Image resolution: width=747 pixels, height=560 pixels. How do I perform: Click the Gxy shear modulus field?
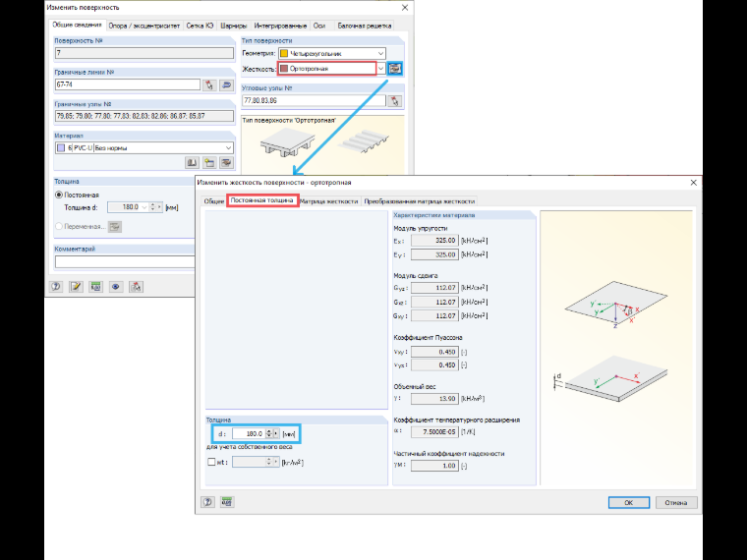[434, 315]
